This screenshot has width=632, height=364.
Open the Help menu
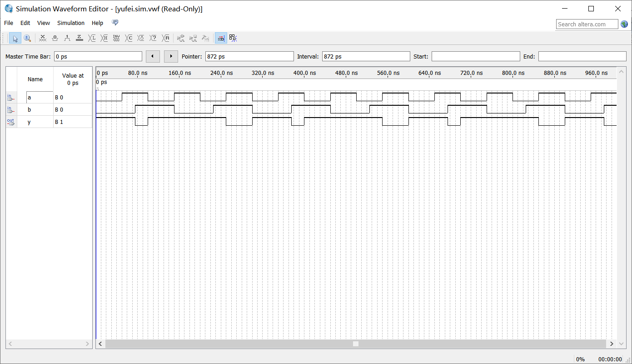pyautogui.click(x=97, y=23)
